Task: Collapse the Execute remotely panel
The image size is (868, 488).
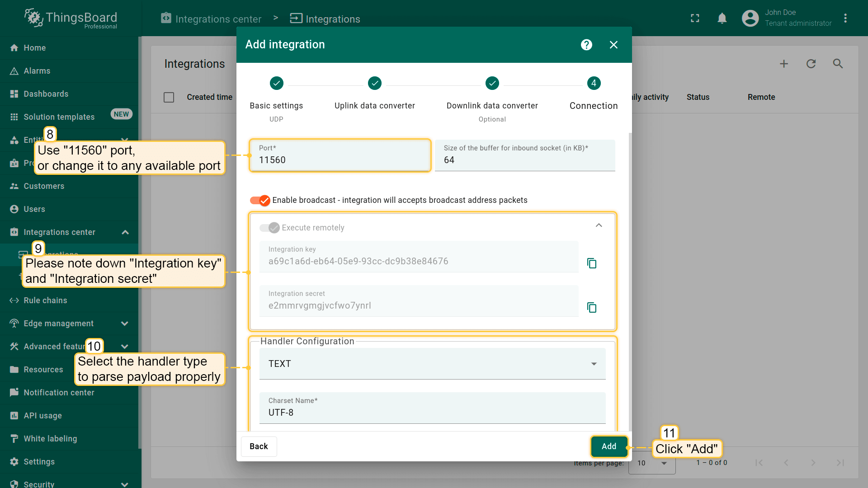Action: (x=599, y=225)
